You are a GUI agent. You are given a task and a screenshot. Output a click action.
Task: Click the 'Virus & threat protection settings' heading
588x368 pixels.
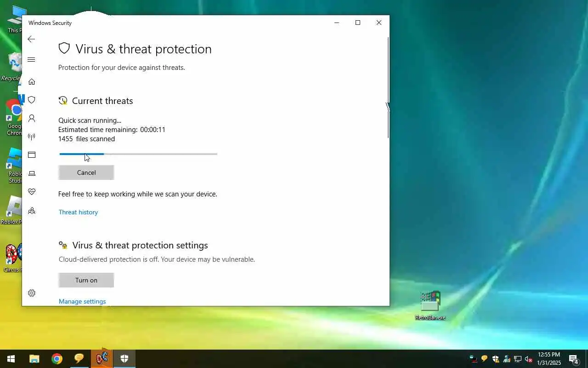(140, 245)
